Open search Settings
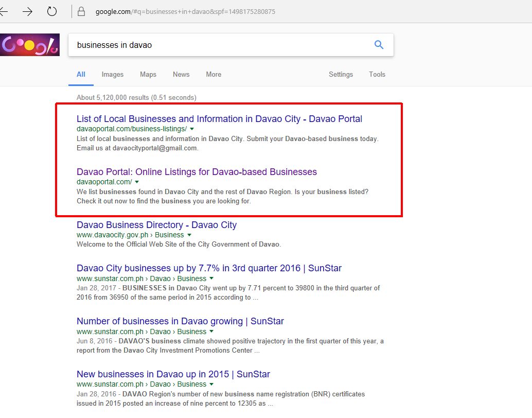 (x=341, y=74)
